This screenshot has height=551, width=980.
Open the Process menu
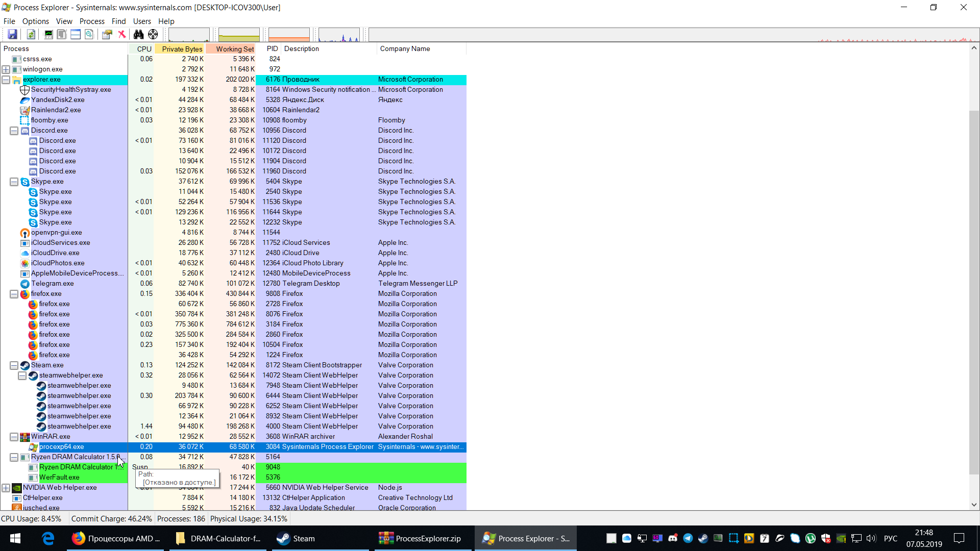point(92,21)
